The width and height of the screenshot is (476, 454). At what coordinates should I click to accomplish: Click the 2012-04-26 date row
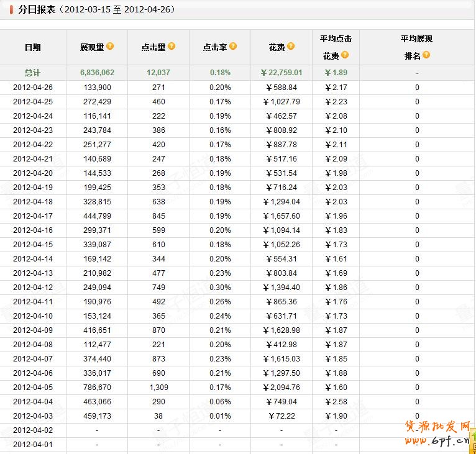(33, 88)
